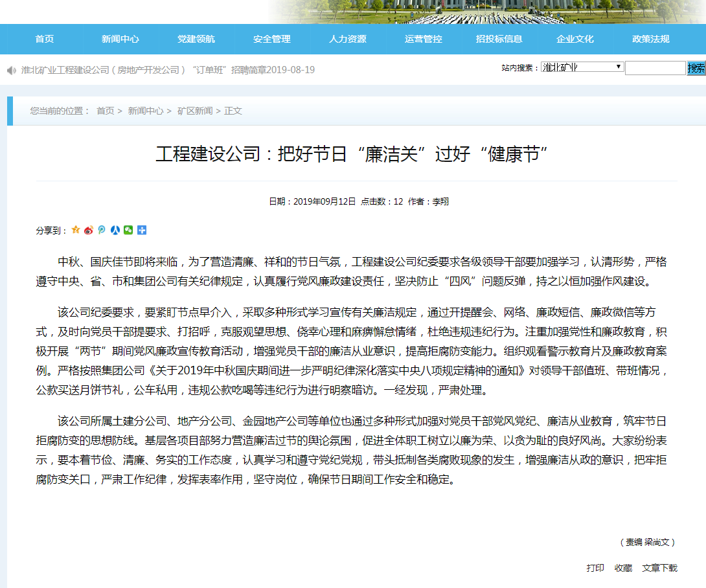Image resolution: width=706 pixels, height=588 pixels.
Task: Click the speaker announcement icon
Action: 11,70
